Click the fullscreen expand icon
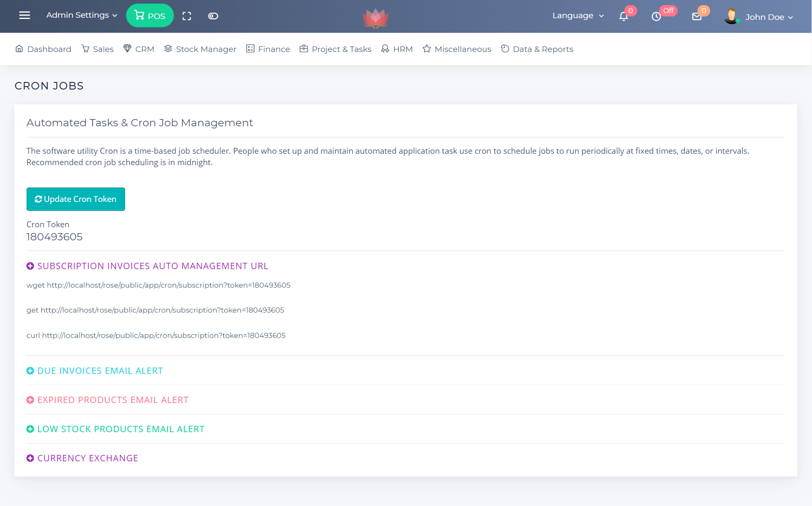The width and height of the screenshot is (812, 506). (x=187, y=16)
